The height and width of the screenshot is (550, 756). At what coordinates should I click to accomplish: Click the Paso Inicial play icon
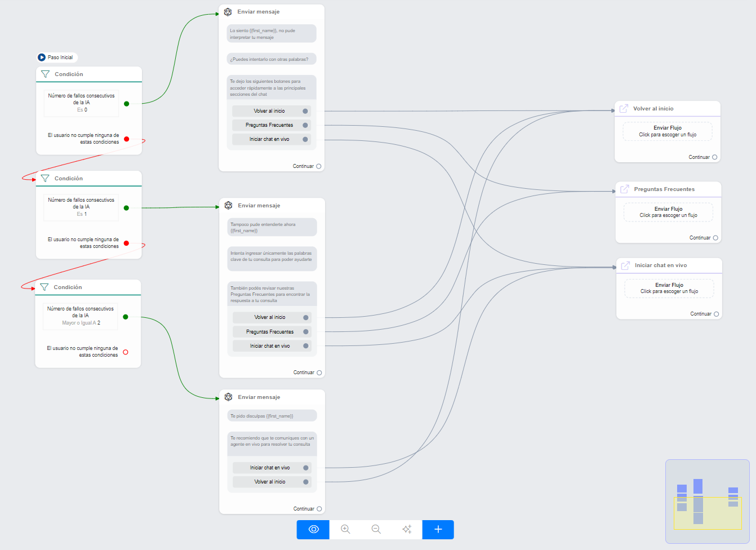click(x=42, y=57)
